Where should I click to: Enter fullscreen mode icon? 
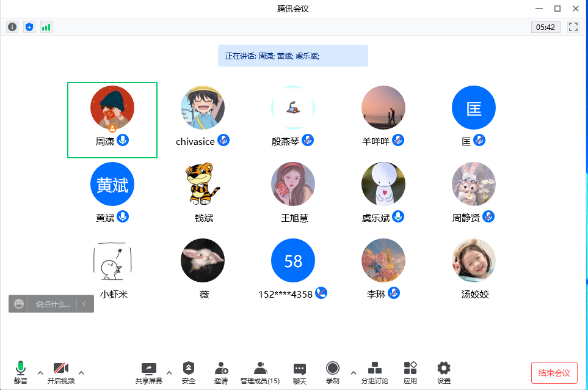[x=573, y=27]
